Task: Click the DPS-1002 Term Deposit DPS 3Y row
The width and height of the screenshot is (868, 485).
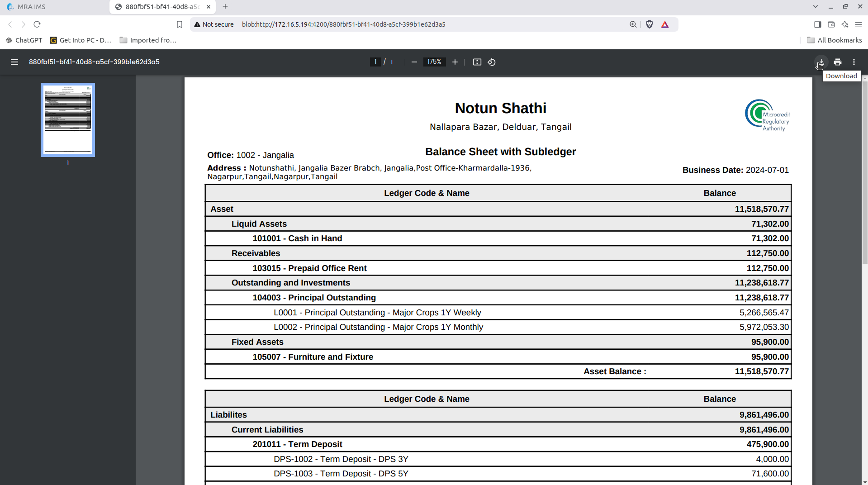Action: click(x=498, y=459)
